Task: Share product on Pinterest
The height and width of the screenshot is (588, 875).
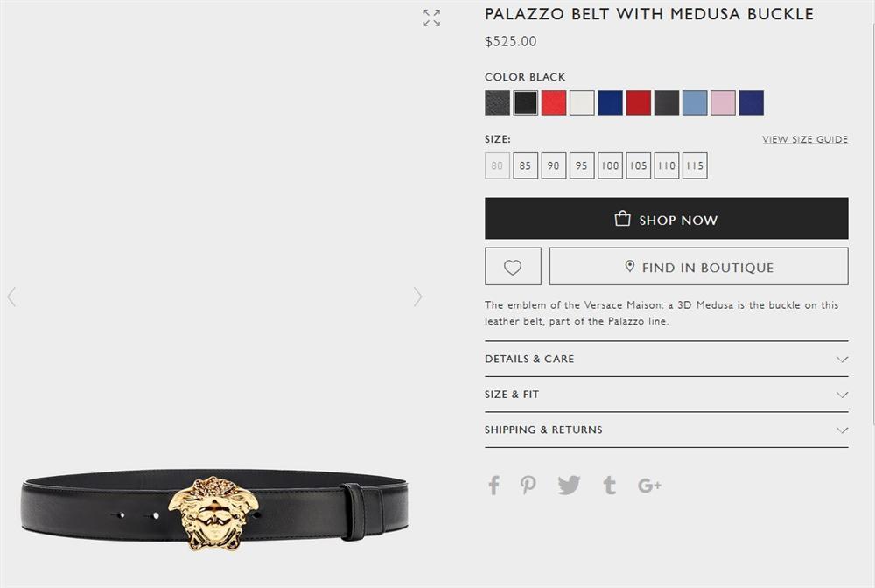Action: click(528, 486)
